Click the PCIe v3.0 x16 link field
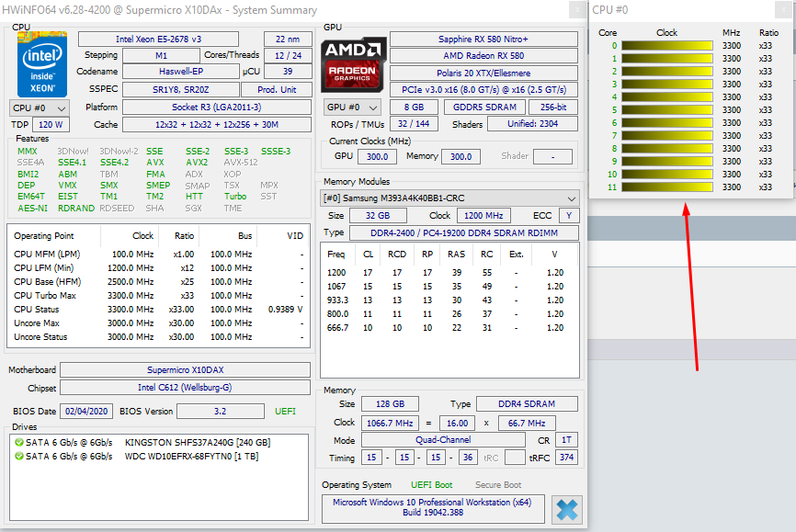 tap(483, 90)
